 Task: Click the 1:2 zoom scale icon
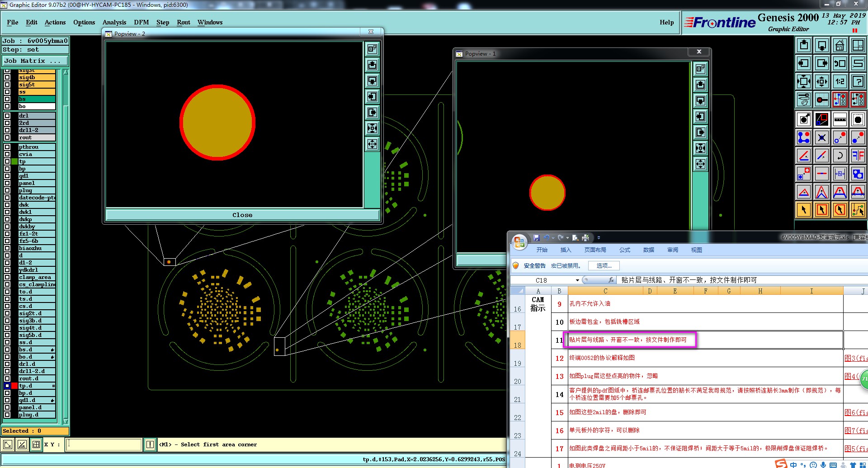[840, 81]
